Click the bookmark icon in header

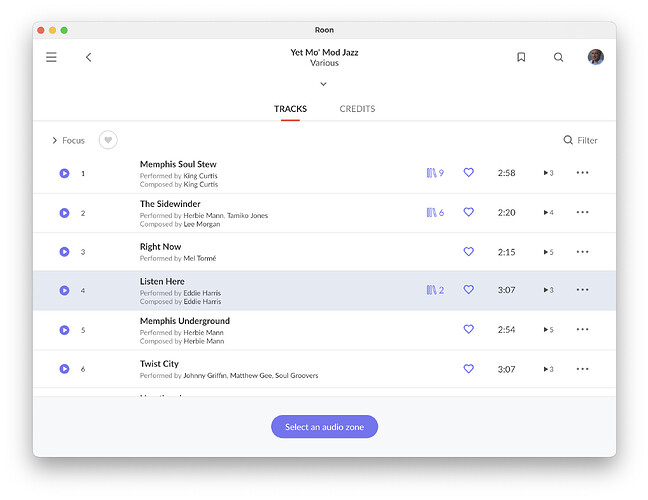[x=521, y=57]
